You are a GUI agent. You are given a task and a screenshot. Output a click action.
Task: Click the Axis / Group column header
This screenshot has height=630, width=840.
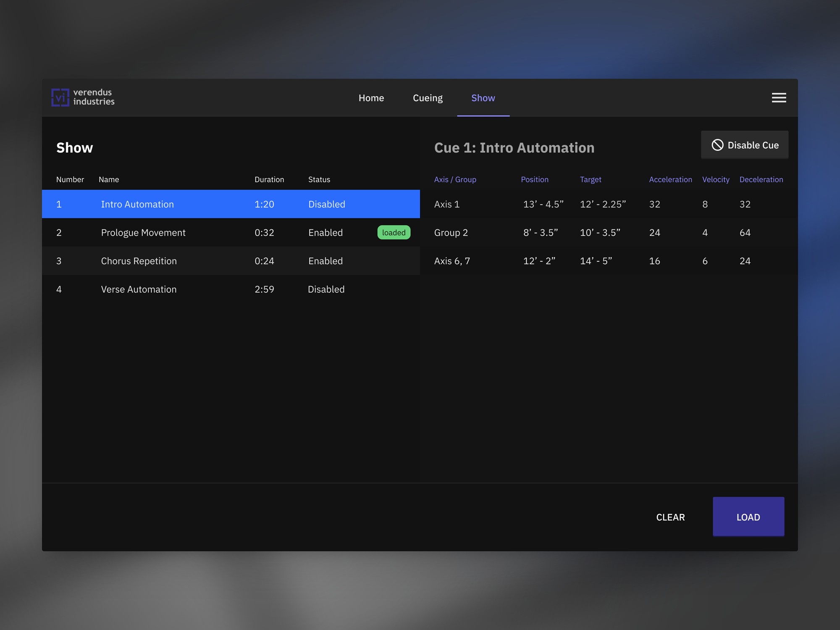455,179
